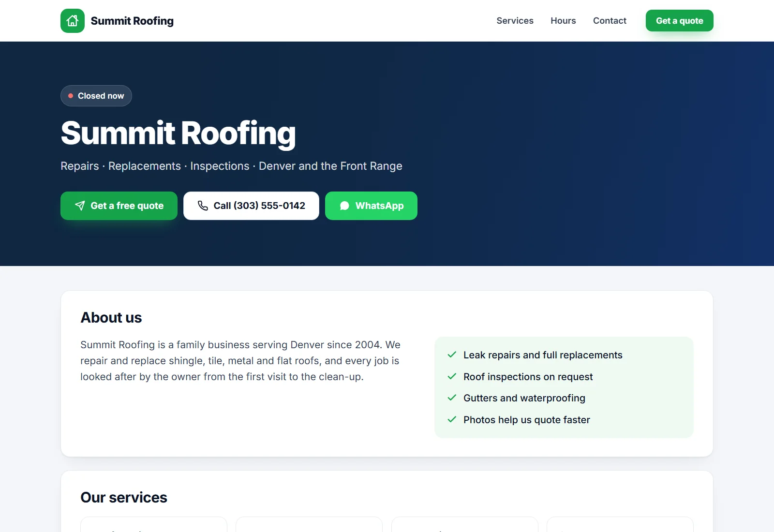Click text Leak repairs and full replacements
774x532 pixels.
[x=543, y=355]
